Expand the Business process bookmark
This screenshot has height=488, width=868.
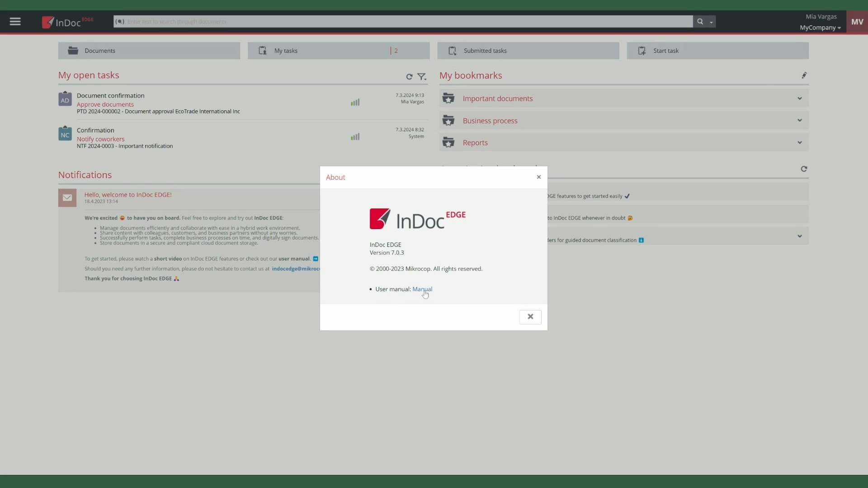tap(799, 121)
